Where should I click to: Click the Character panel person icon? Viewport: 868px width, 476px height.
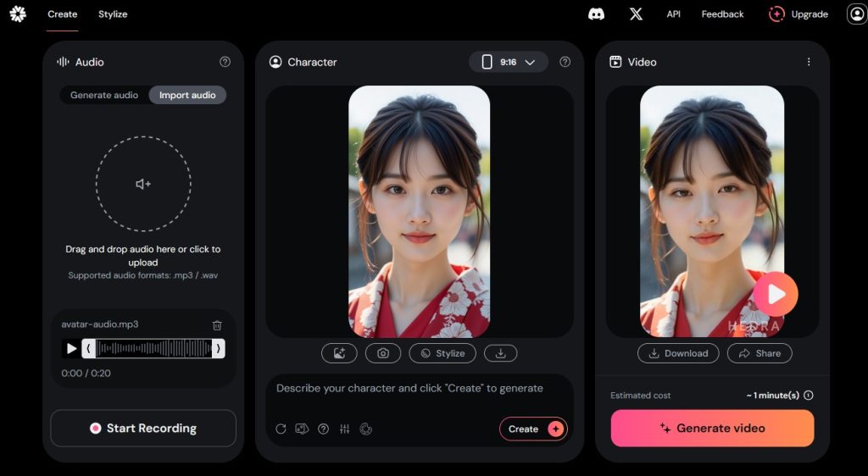(x=275, y=62)
